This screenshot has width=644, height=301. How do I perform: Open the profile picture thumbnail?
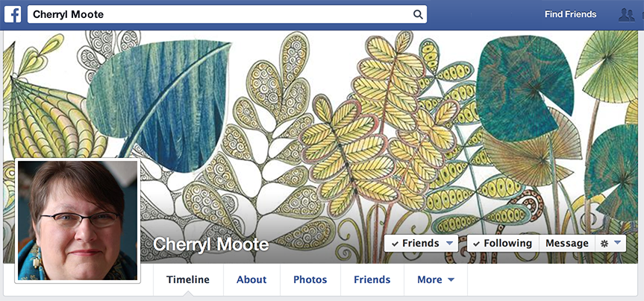pos(78,221)
